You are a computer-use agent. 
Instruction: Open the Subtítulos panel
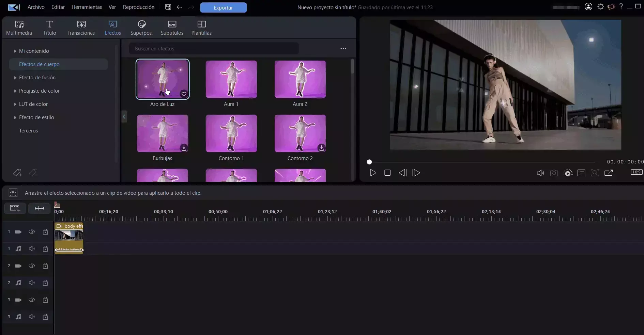tap(172, 27)
